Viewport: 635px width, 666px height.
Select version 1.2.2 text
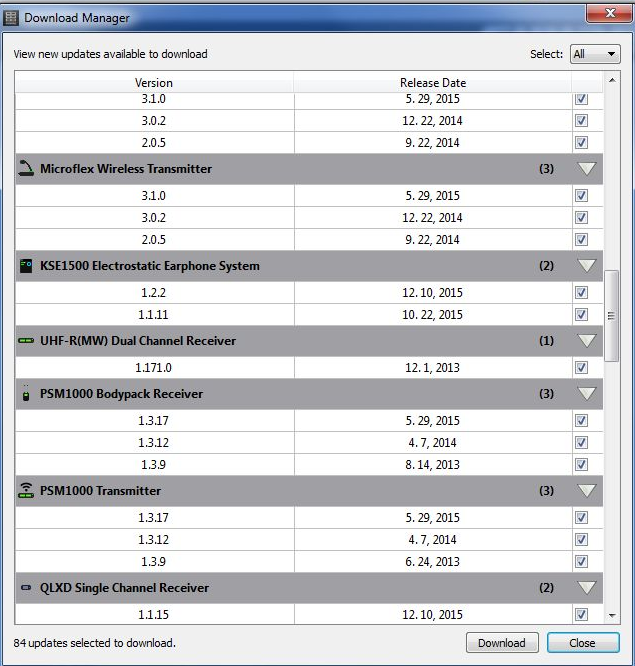(x=153, y=293)
